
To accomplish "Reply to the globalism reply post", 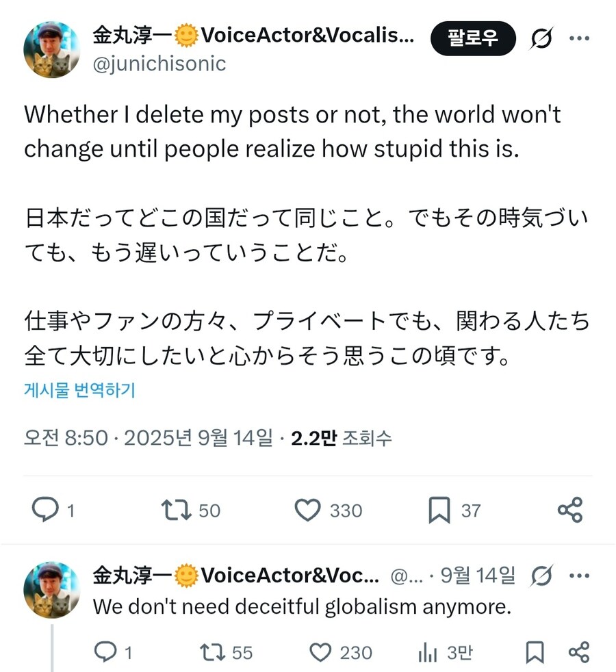I will 105,652.
